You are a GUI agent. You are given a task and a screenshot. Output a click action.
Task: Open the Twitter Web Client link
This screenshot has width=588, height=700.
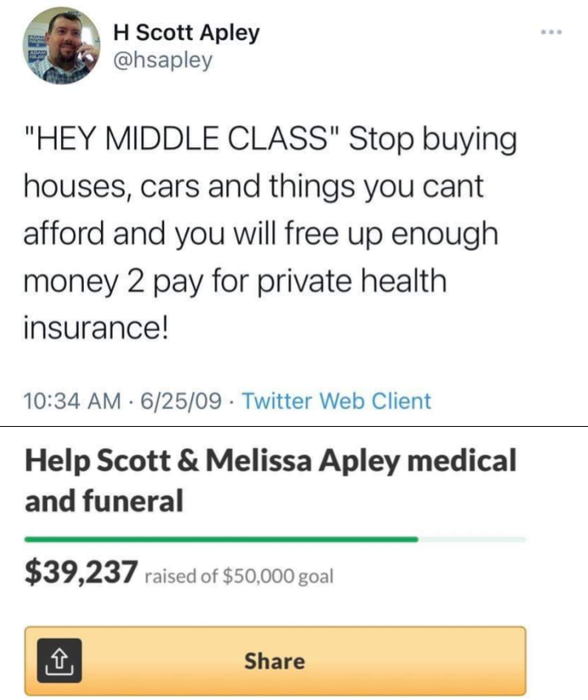pos(337,401)
